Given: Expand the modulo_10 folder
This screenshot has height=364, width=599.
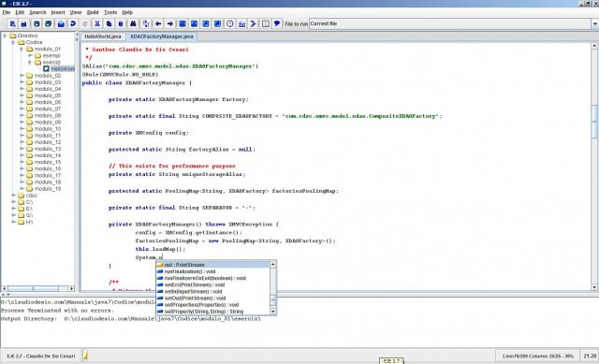Looking at the screenshot, I should (22, 129).
